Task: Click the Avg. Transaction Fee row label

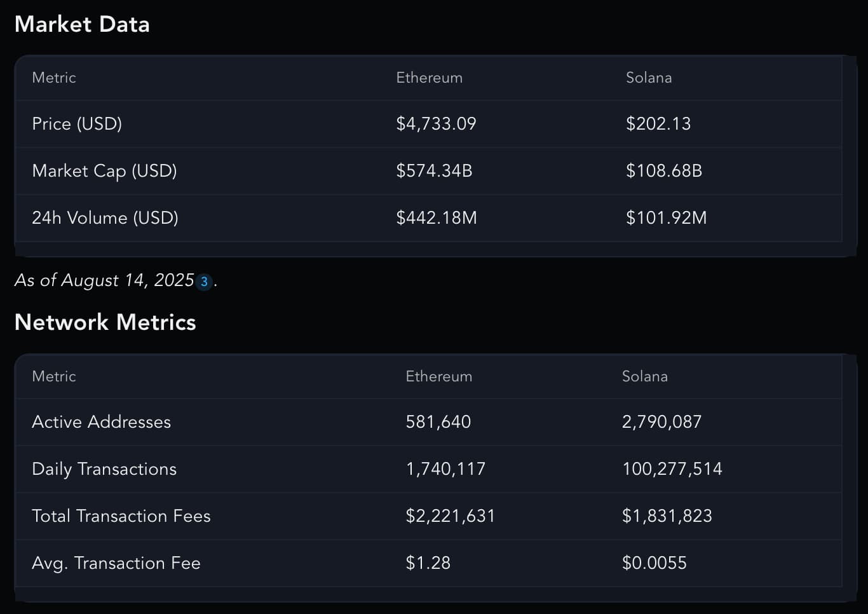Action: coord(116,563)
